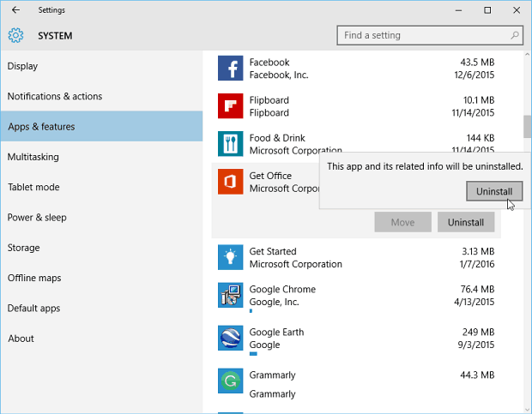Click the back arrow in Settings

(x=15, y=9)
